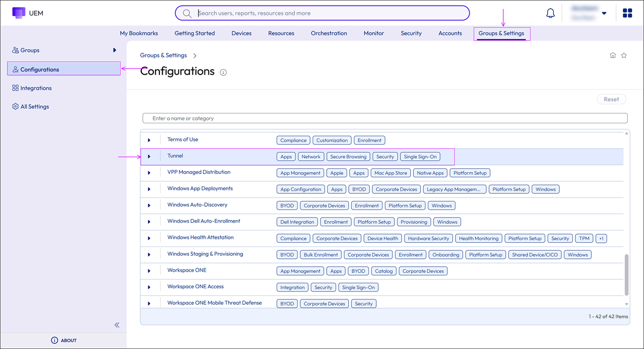The height and width of the screenshot is (349, 644).
Task: Click the About info icon
Action: pyautogui.click(x=55, y=340)
